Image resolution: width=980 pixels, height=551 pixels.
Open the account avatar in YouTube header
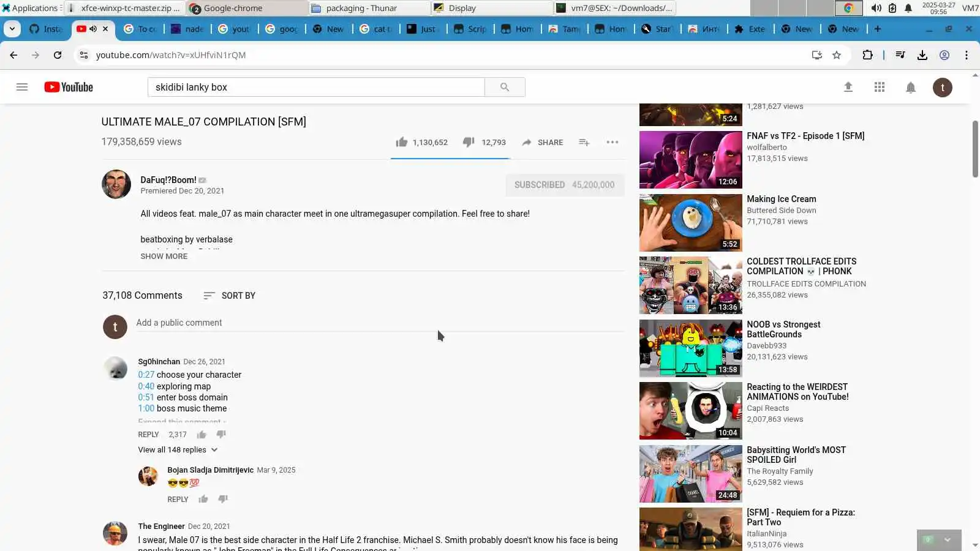pyautogui.click(x=943, y=88)
